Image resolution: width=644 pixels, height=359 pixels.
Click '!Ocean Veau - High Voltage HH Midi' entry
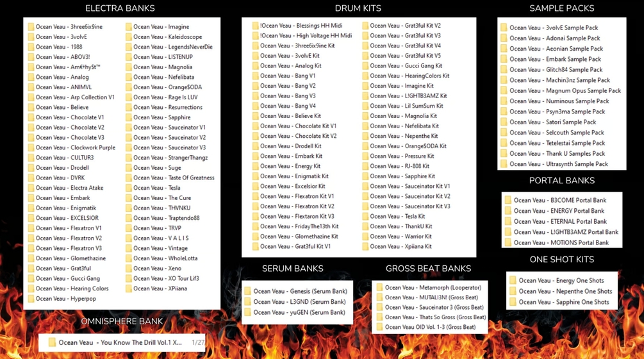pos(306,35)
